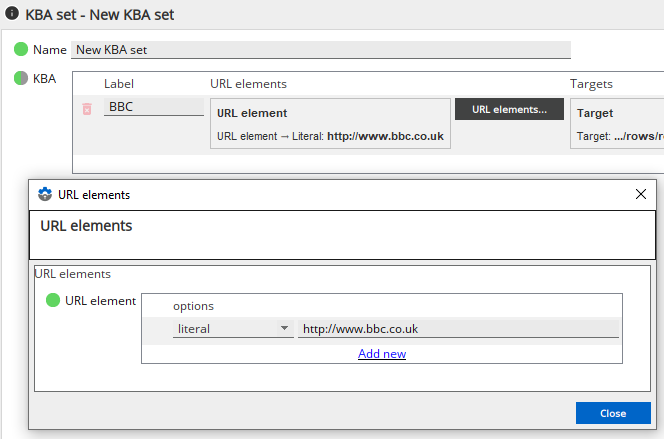
Task: Click the URL elements dialog title icon
Action: tap(45, 195)
